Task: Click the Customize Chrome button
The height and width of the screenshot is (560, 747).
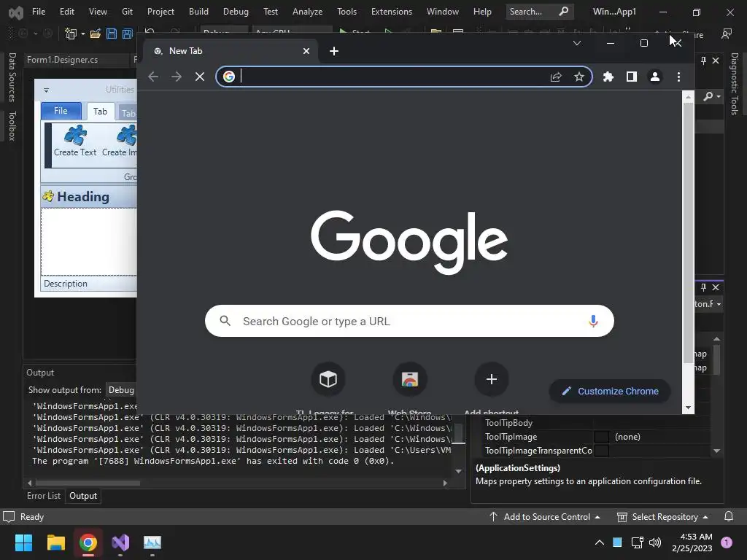Action: [611, 391]
